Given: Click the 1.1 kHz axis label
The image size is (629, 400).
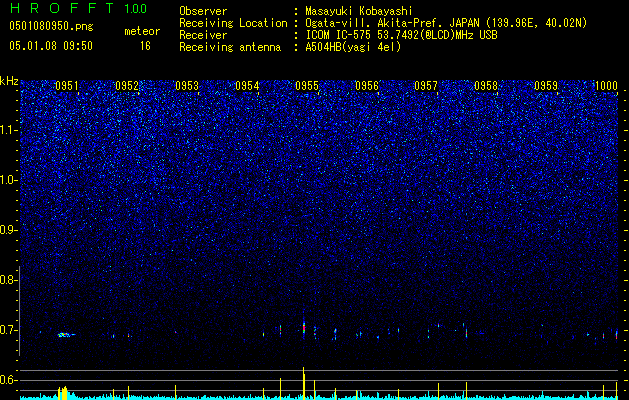Looking at the screenshot, I should click(x=8, y=130).
